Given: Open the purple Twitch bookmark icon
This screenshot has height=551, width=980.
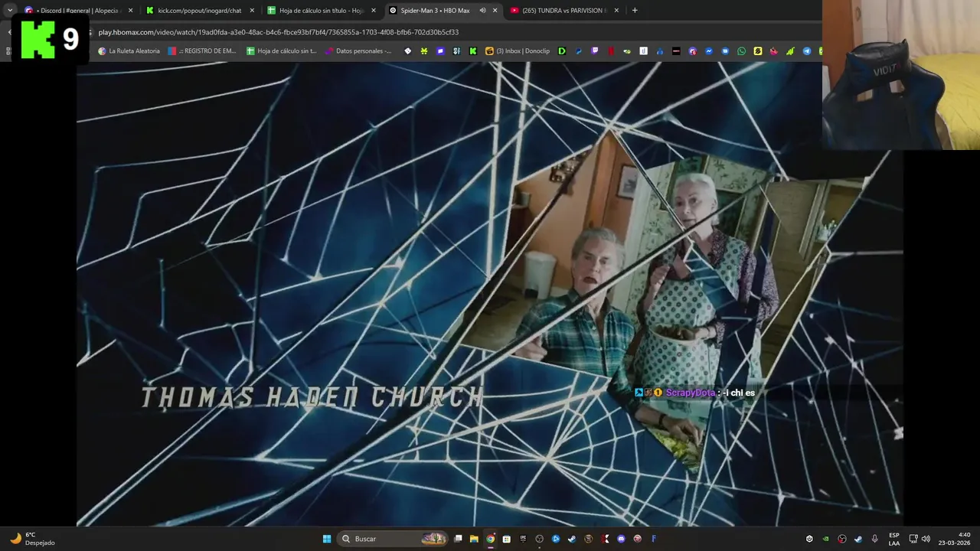Looking at the screenshot, I should pos(595,51).
